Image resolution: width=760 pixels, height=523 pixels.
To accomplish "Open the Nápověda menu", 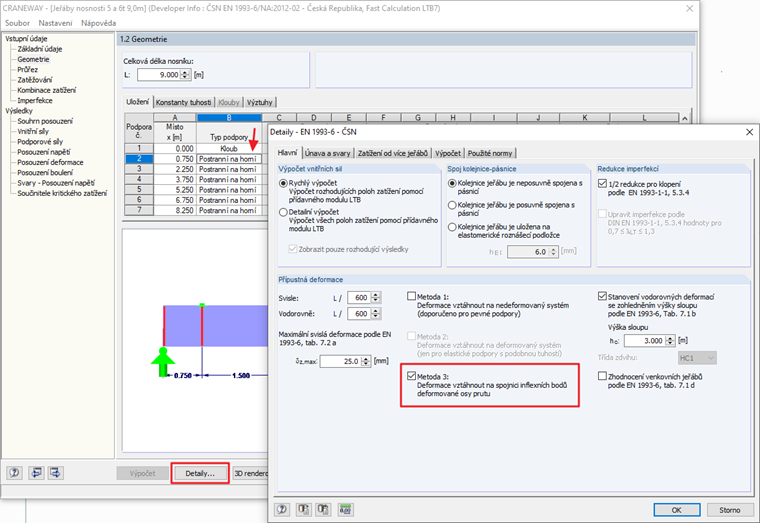I will [98, 23].
